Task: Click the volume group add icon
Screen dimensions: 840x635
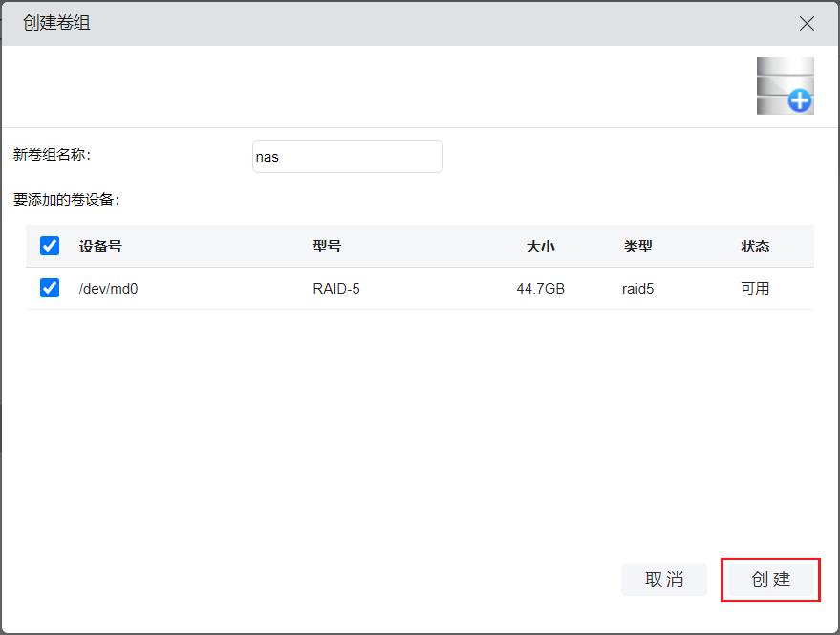Action: pyautogui.click(x=785, y=86)
